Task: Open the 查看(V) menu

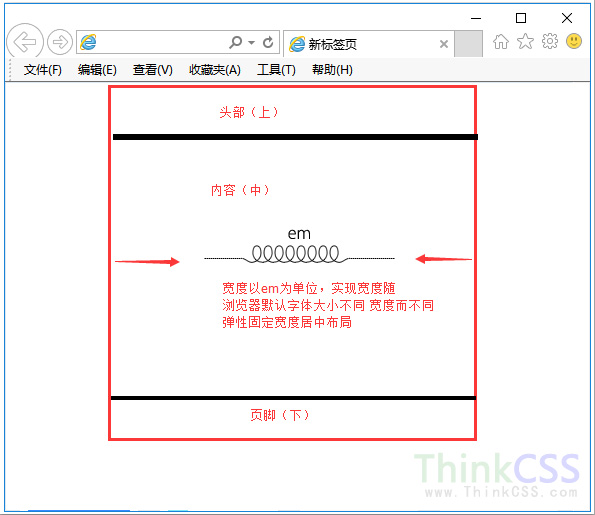Action: click(153, 70)
